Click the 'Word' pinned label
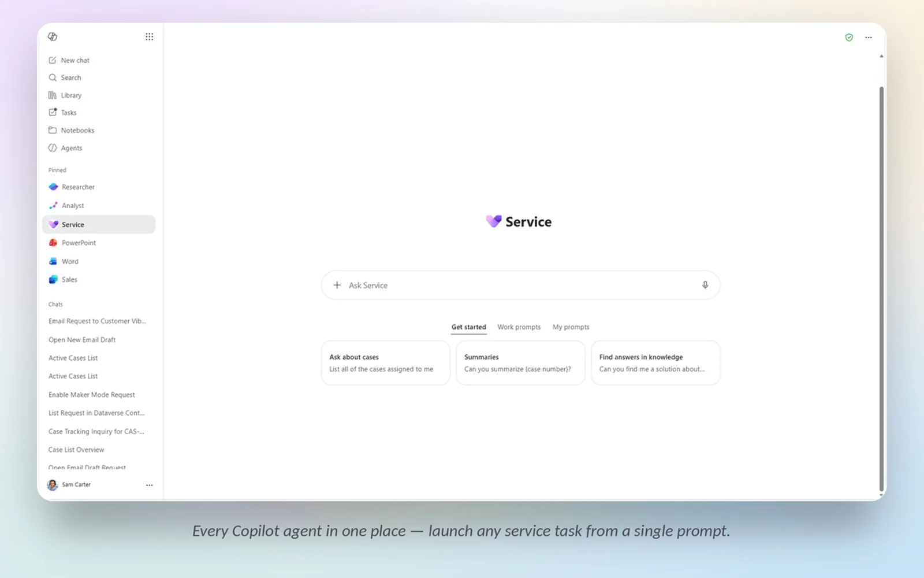The height and width of the screenshot is (578, 924). pyautogui.click(x=70, y=261)
